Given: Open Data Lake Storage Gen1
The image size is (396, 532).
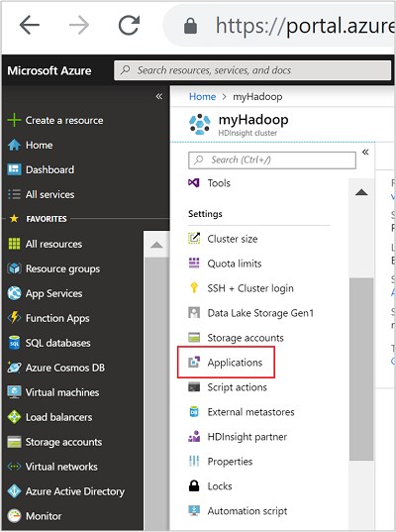Looking at the screenshot, I should (x=260, y=313).
